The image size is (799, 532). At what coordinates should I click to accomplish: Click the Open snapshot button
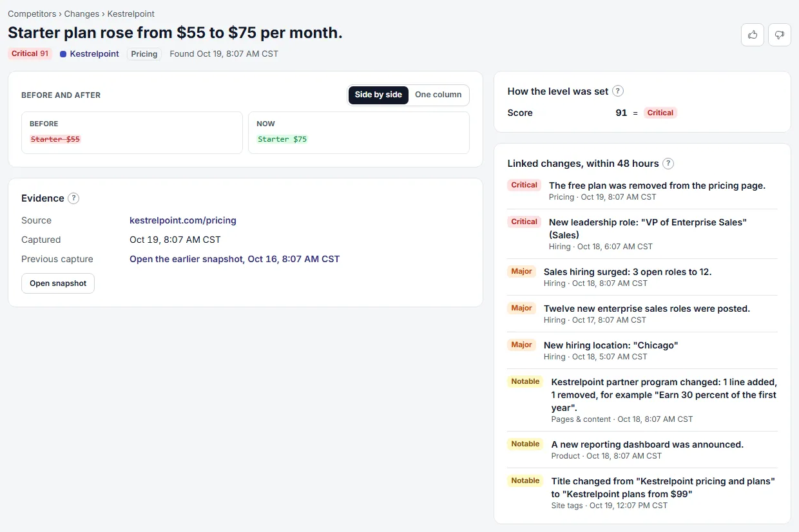[58, 283]
